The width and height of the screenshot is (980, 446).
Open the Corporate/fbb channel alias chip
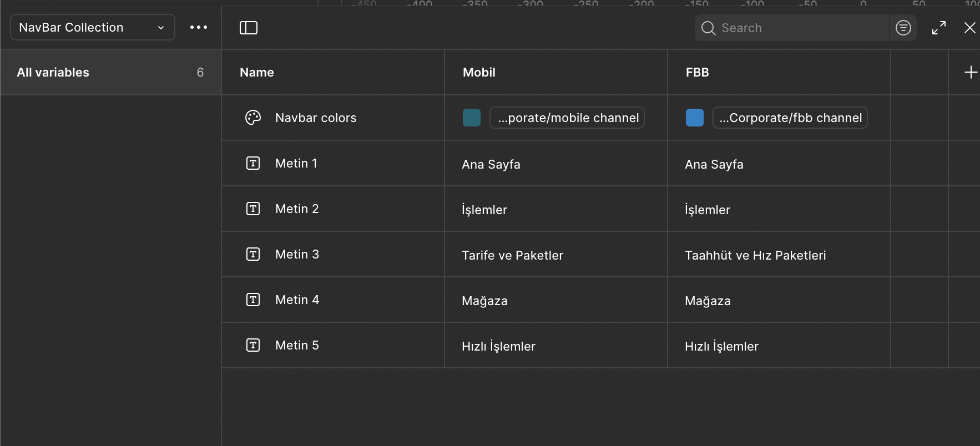[790, 118]
